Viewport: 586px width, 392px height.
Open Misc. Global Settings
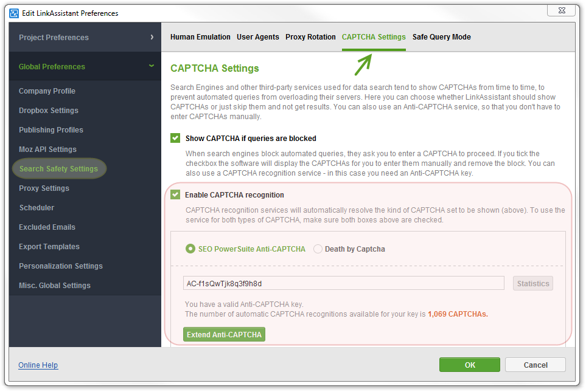click(55, 285)
